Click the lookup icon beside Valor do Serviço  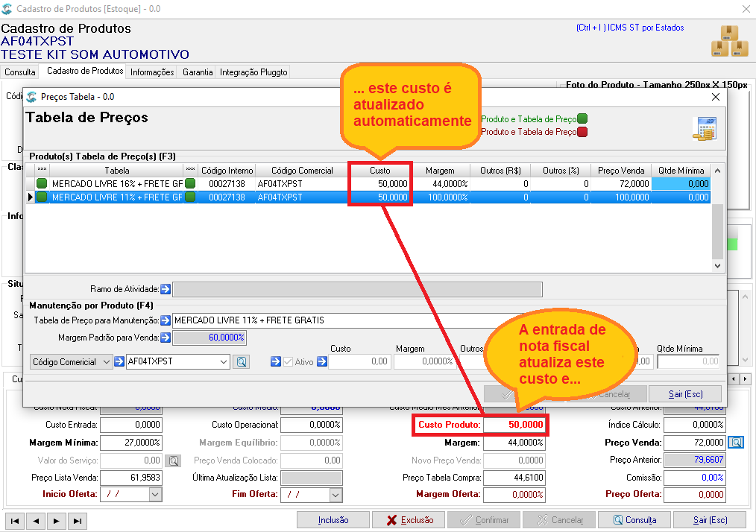[x=173, y=460]
